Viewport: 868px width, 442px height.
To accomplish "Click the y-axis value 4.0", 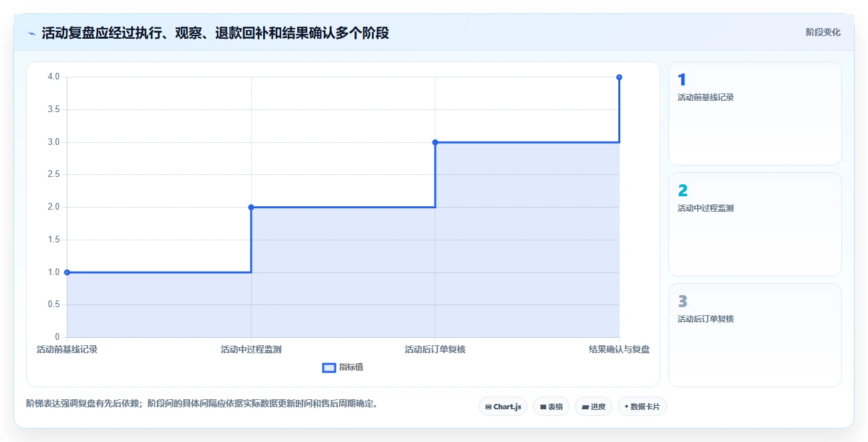I will [53, 77].
